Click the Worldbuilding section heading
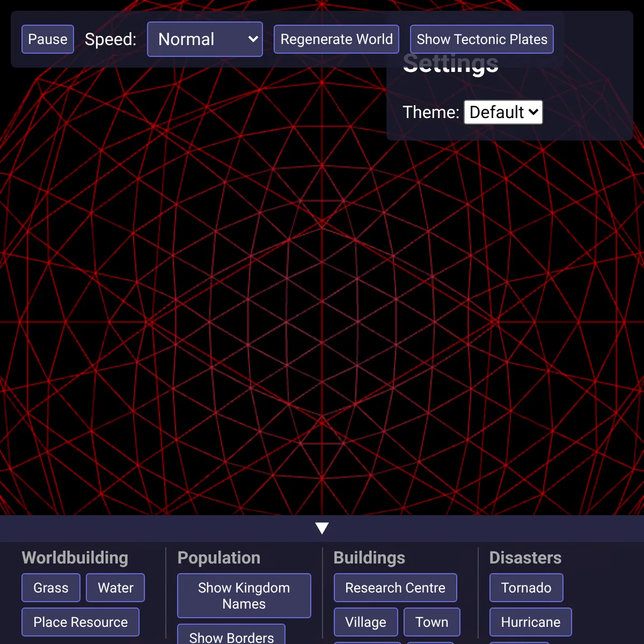 (x=75, y=558)
